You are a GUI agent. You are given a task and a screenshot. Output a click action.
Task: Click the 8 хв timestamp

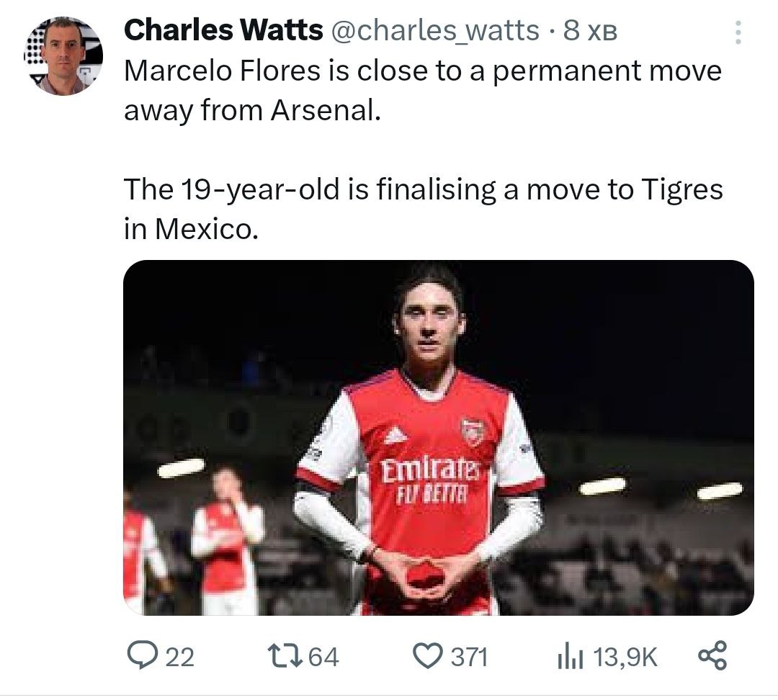click(591, 31)
